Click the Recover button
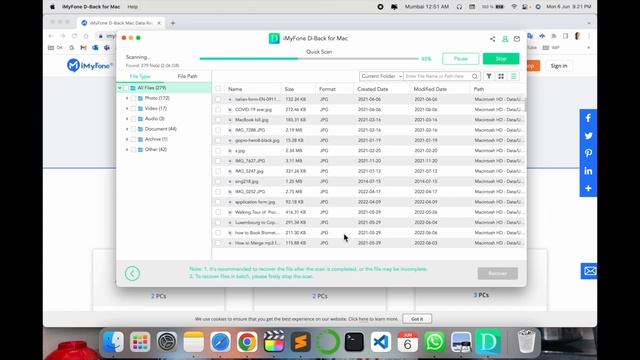The width and height of the screenshot is (640, 360). [498, 273]
